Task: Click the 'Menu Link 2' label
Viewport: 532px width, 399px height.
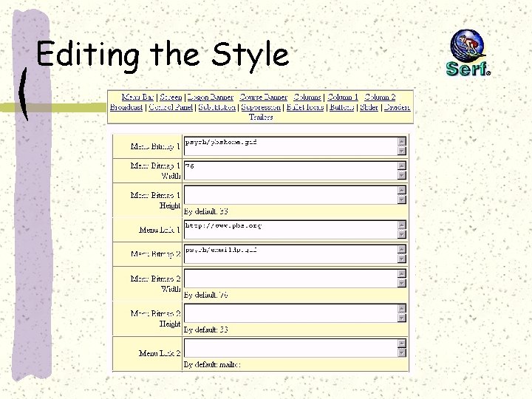Action: (160, 353)
